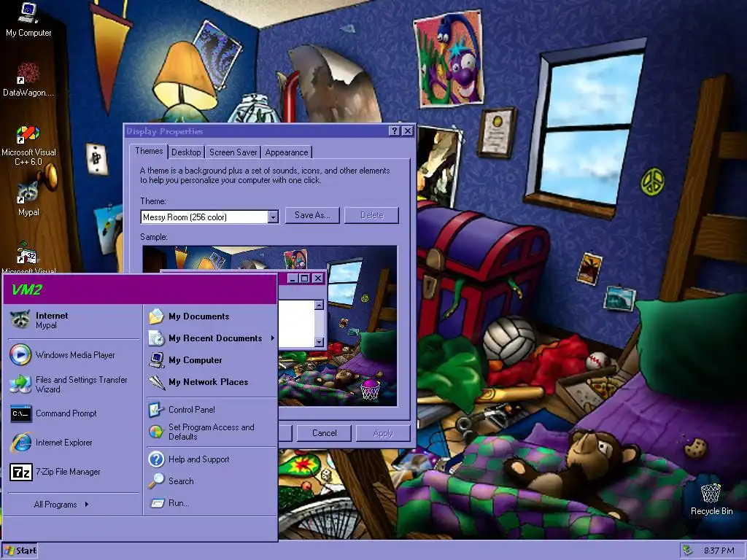Click the Apply button
Screen dimensions: 747x560
[x=383, y=433]
